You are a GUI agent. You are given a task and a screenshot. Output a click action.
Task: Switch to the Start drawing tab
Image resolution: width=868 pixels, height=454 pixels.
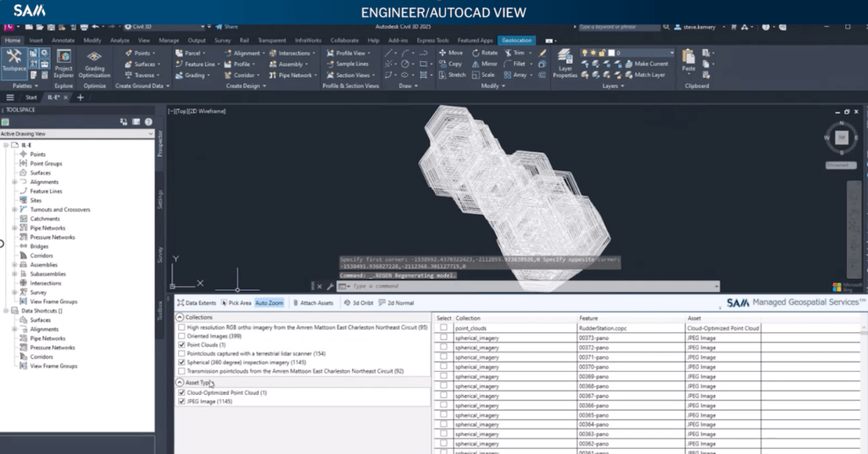31,97
